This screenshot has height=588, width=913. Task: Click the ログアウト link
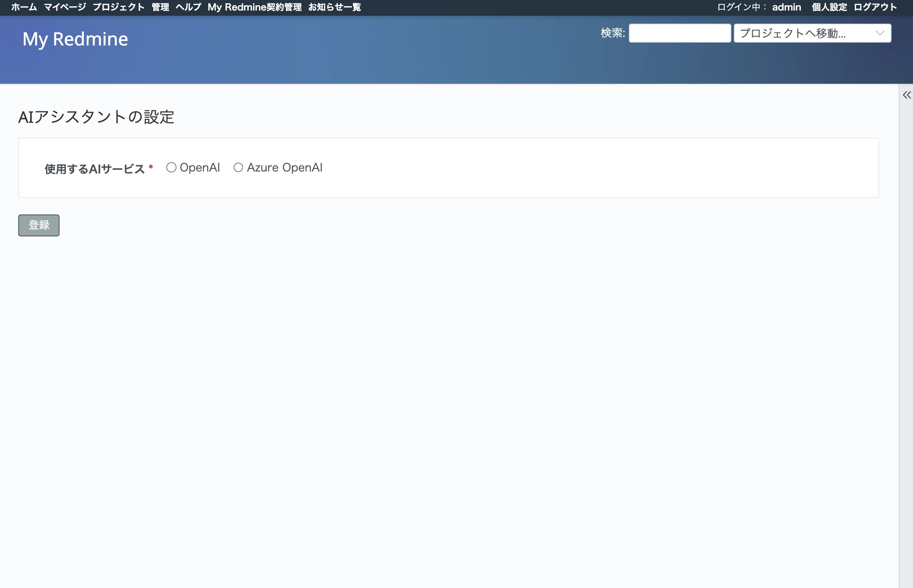click(x=875, y=7)
